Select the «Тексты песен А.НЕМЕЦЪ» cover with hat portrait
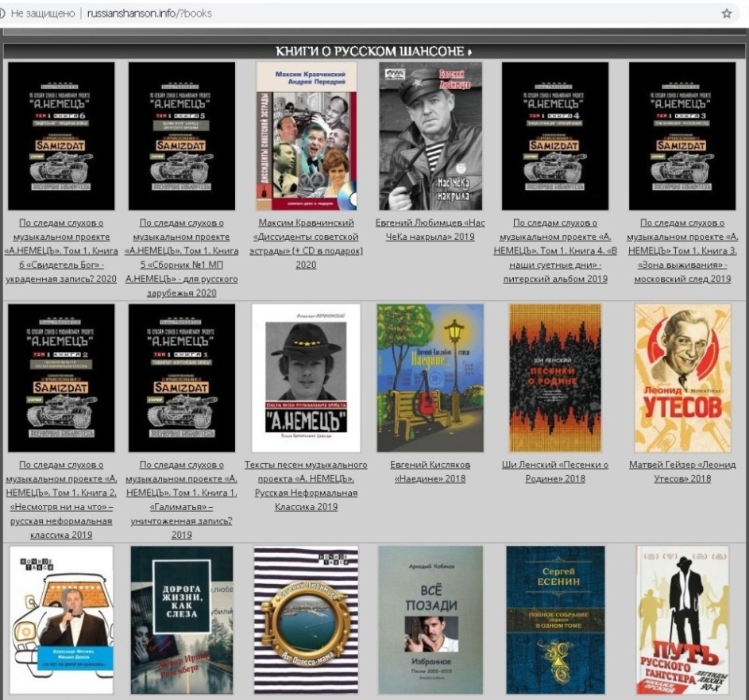 pyautogui.click(x=306, y=378)
